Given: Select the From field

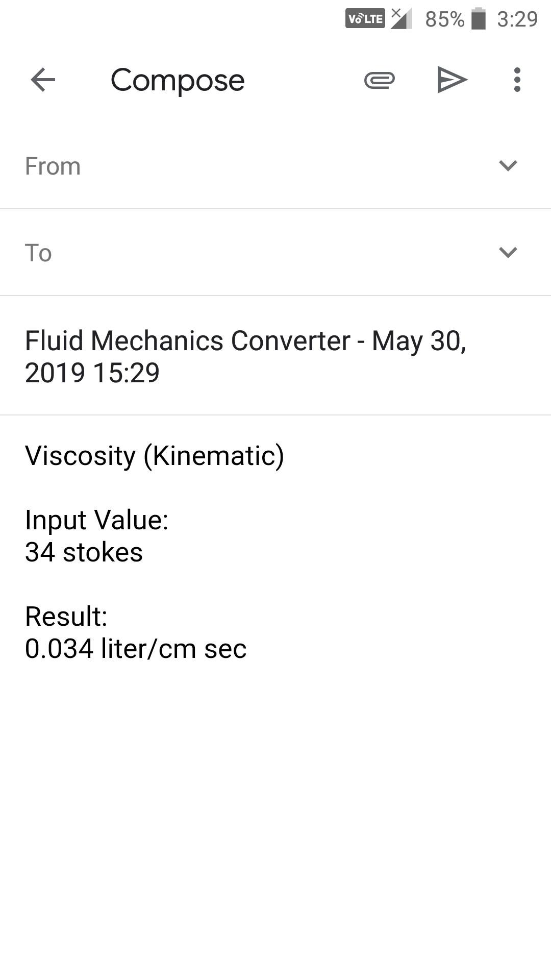Looking at the screenshot, I should click(275, 166).
